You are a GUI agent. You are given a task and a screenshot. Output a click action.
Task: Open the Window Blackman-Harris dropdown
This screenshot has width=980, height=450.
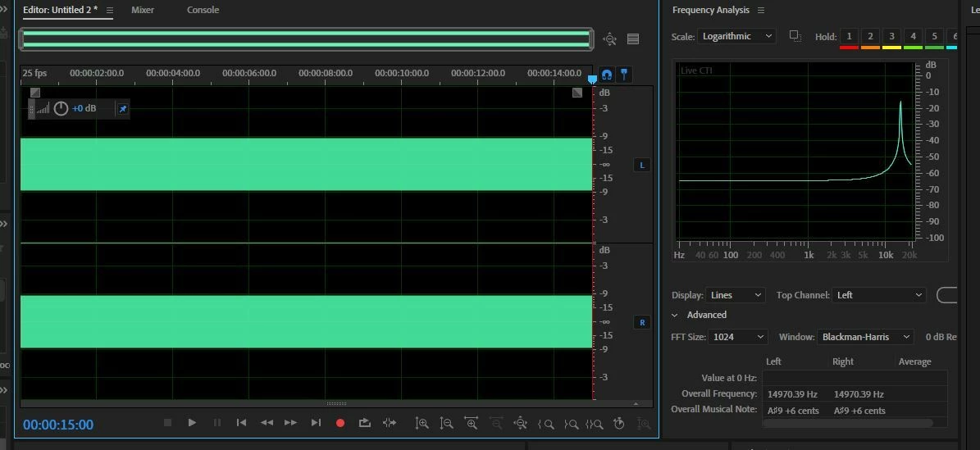tap(865, 337)
